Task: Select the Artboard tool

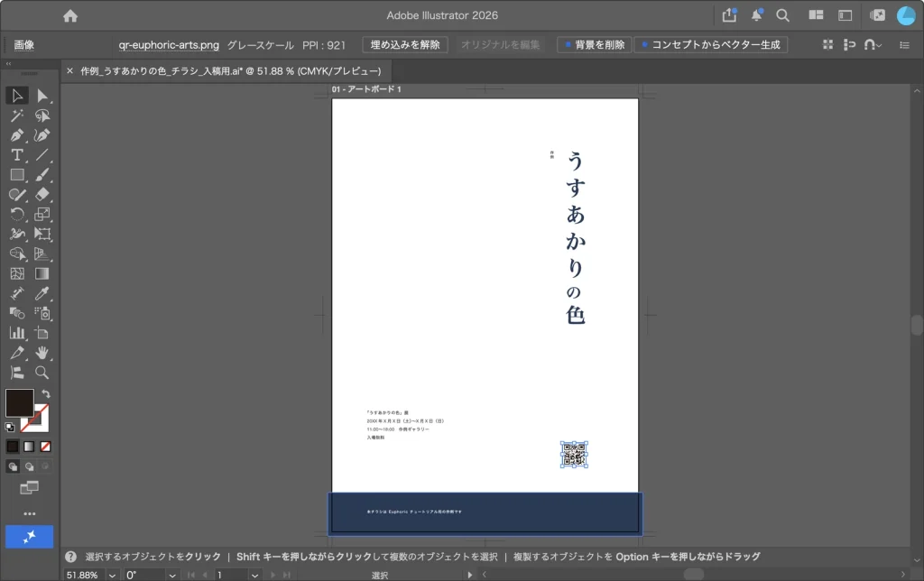Action: [42, 333]
